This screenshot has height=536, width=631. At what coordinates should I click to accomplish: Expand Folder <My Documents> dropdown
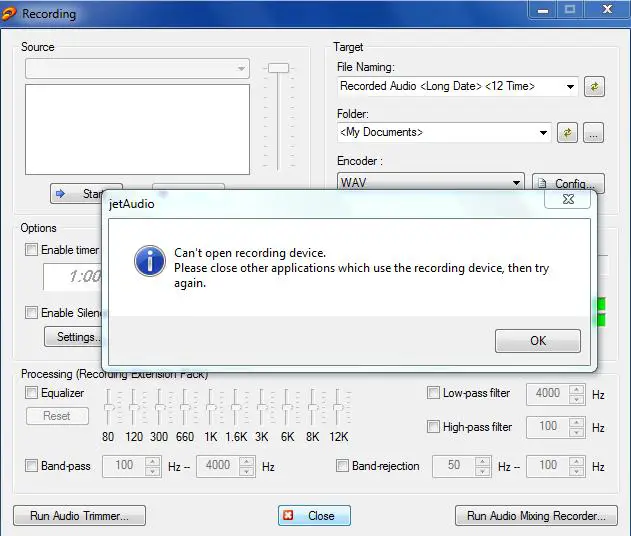point(543,133)
